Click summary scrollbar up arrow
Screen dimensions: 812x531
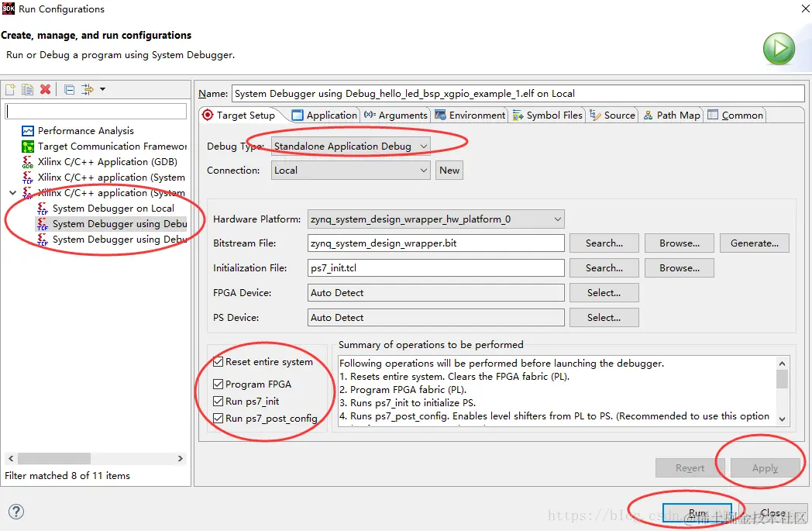[782, 363]
